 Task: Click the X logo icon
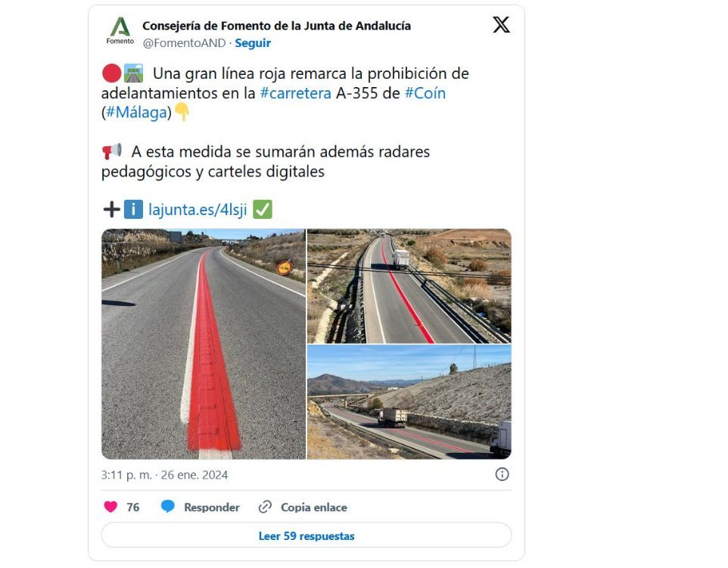tap(501, 25)
